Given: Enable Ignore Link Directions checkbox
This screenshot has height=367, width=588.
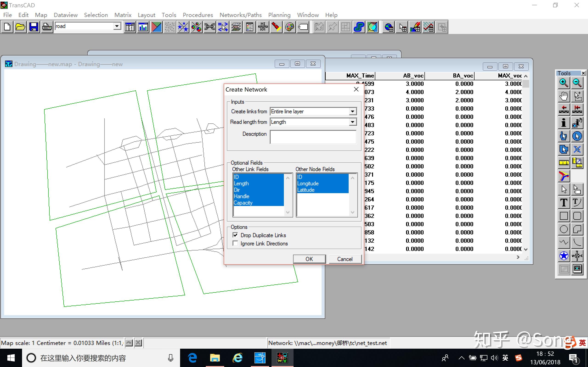Looking at the screenshot, I should click(235, 243).
